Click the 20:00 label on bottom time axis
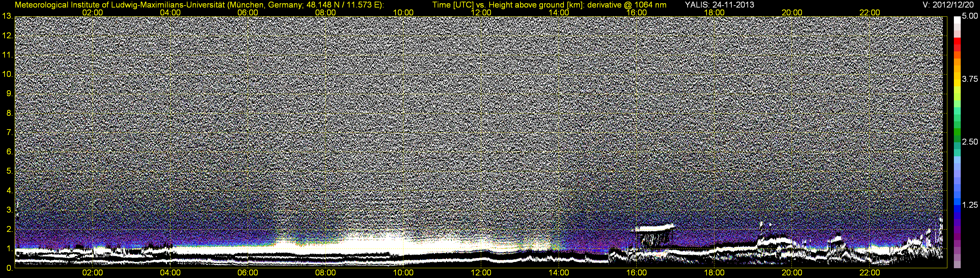 point(792,273)
